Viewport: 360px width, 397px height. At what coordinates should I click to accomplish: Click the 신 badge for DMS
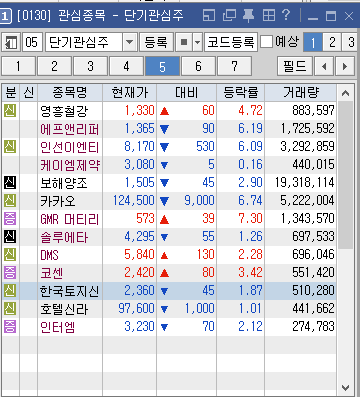10,254
